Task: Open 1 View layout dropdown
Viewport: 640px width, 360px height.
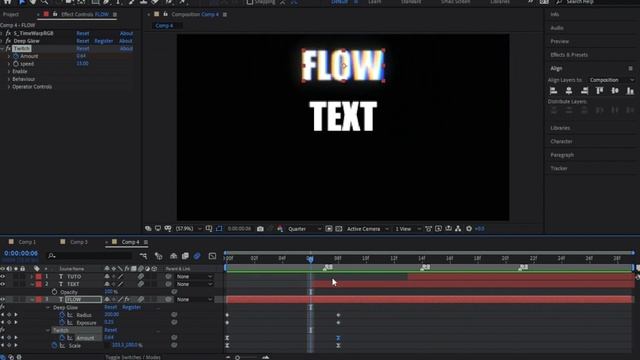Action: 407,229
